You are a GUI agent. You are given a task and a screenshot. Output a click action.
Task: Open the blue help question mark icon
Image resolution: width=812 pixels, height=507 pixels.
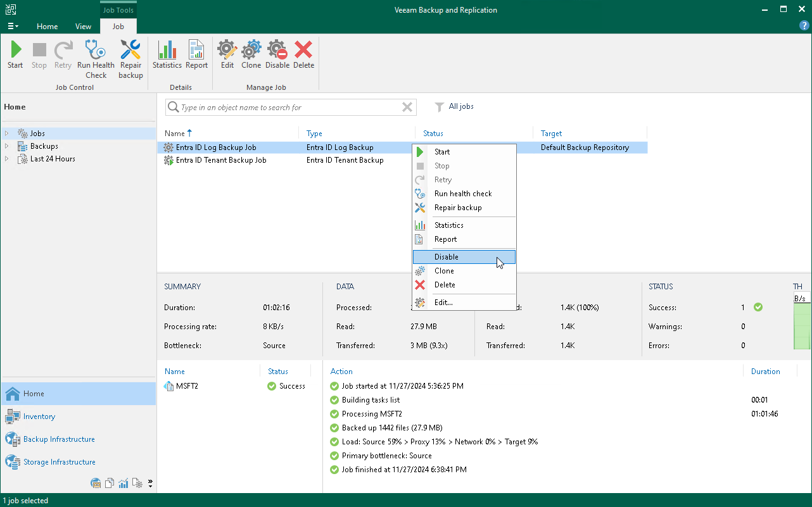pyautogui.click(x=804, y=26)
